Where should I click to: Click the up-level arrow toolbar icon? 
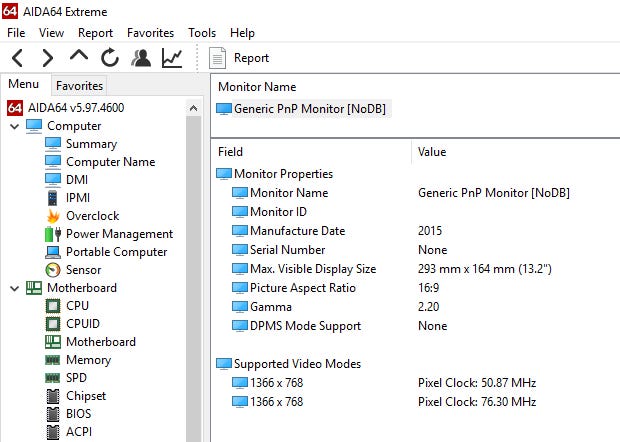coord(79,56)
